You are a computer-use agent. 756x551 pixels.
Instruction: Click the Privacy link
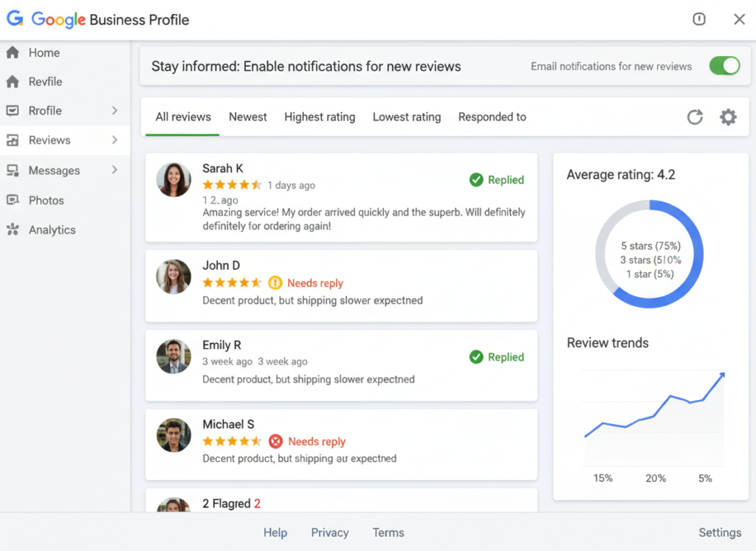point(330,533)
